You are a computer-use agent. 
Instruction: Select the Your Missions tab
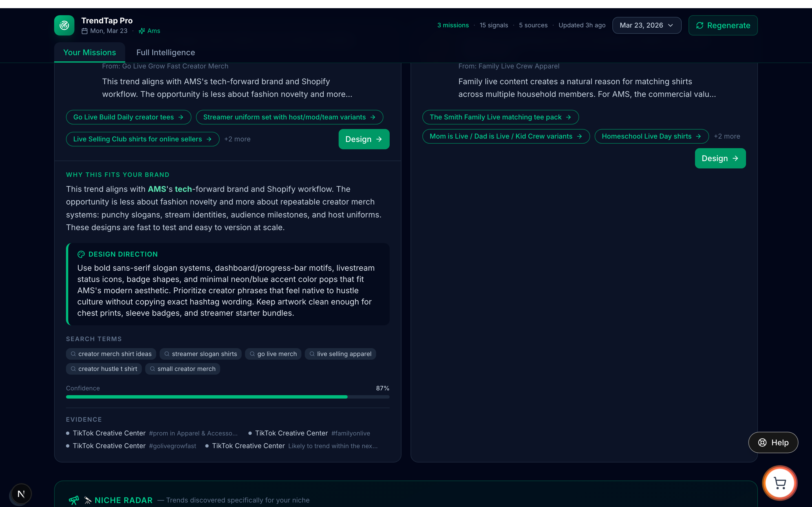point(90,52)
